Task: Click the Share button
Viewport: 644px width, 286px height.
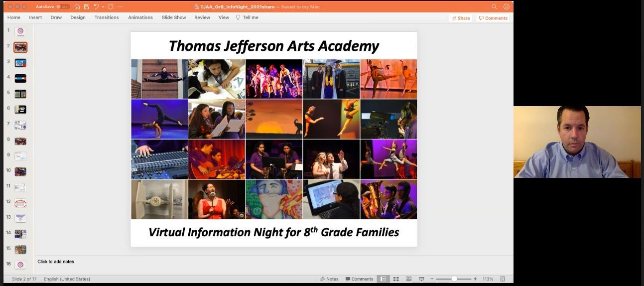Action: tap(461, 18)
